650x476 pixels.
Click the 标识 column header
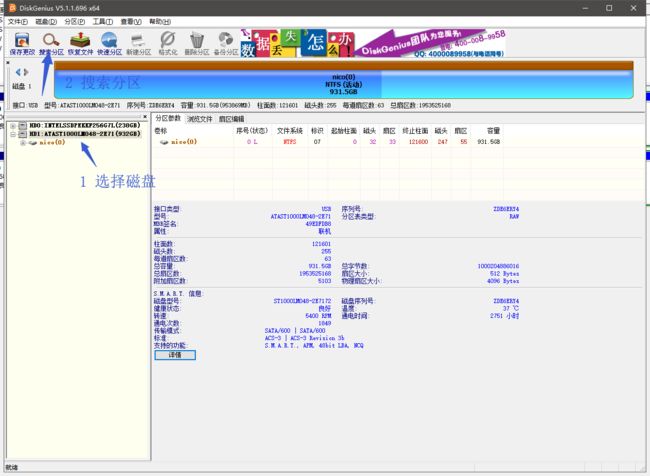pos(317,131)
